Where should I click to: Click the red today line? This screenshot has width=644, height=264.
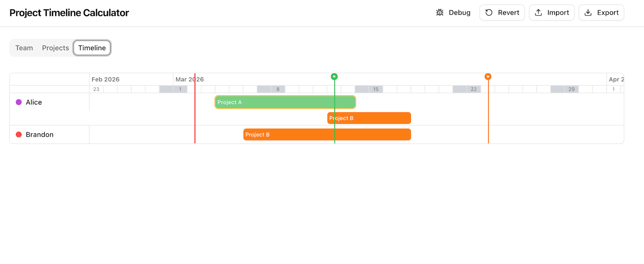(195, 116)
